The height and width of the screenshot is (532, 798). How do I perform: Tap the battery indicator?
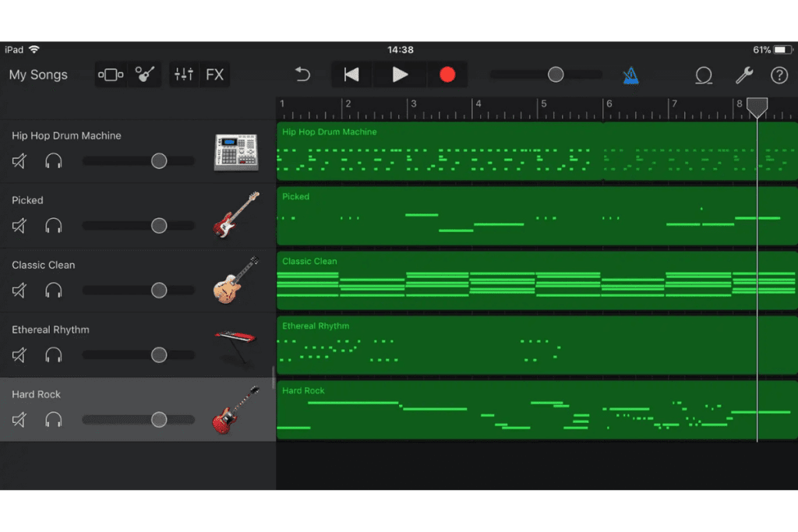783,50
